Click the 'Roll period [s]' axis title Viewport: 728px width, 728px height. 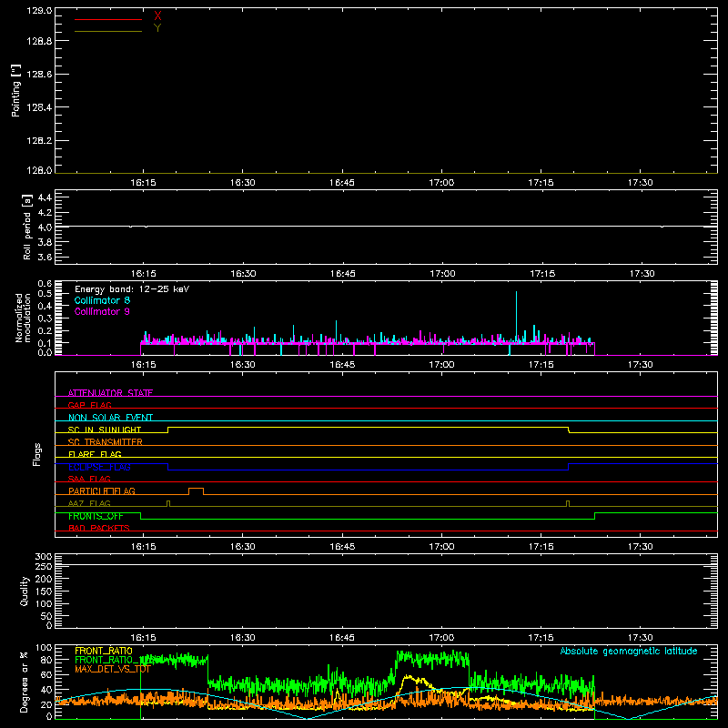pyautogui.click(x=27, y=227)
